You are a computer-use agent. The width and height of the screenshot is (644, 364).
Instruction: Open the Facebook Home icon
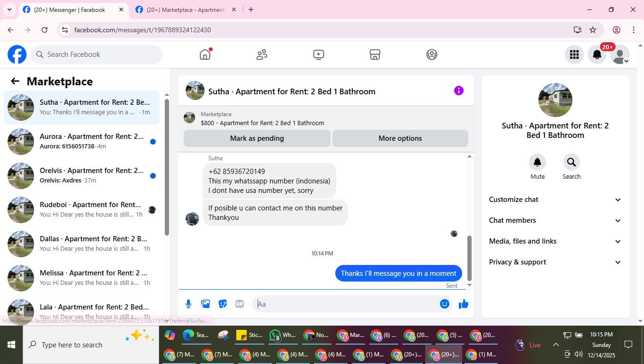pos(205,55)
